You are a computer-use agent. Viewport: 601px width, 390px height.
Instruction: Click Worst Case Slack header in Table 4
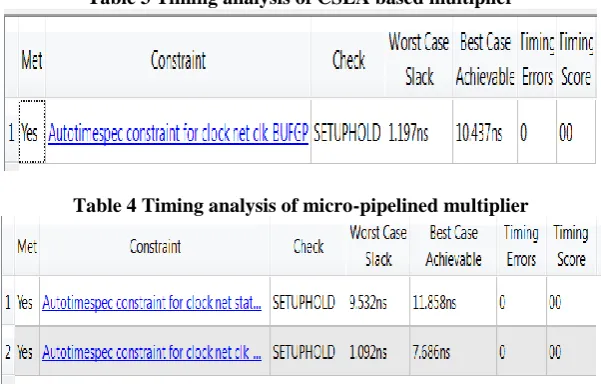[x=378, y=246]
